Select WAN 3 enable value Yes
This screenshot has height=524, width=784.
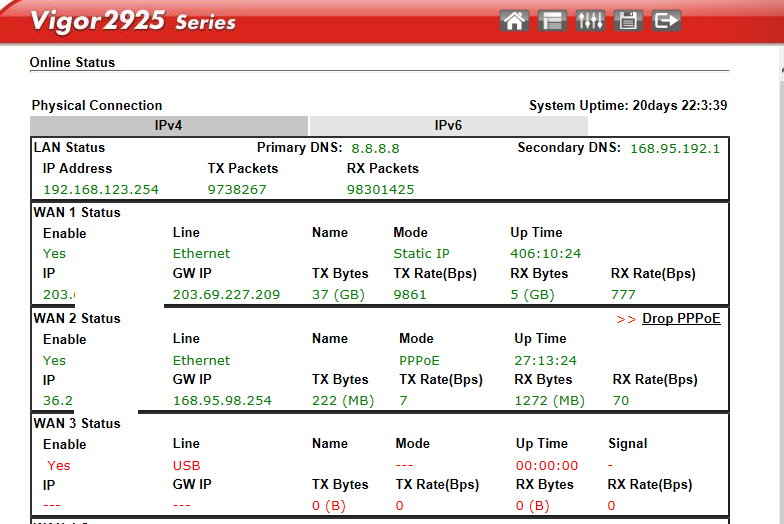(x=58, y=466)
